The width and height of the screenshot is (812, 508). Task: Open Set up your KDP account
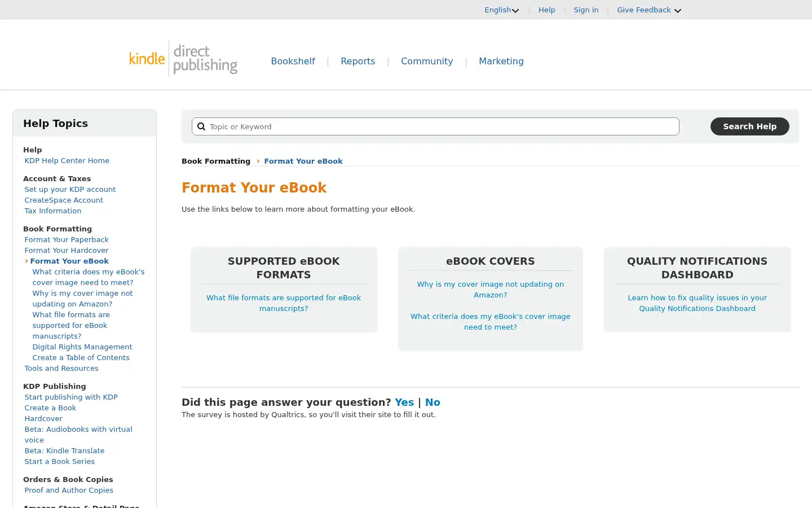(70, 189)
